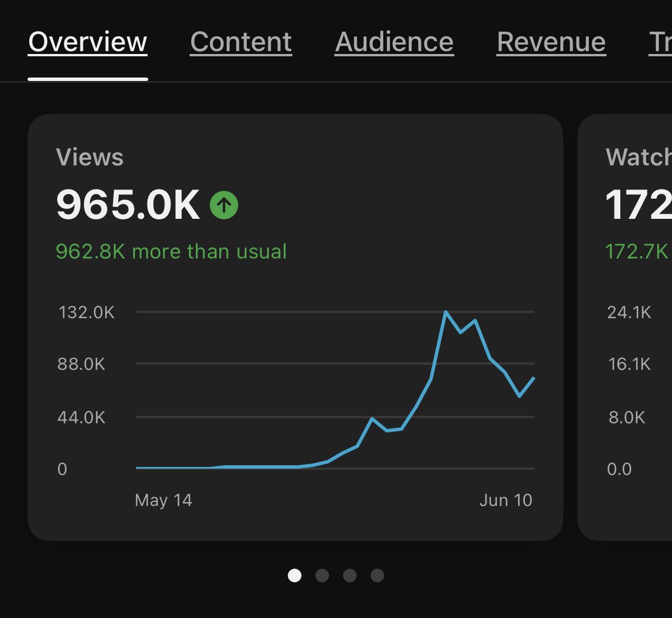The width and height of the screenshot is (672, 618).
Task: Switch to the Content tab
Action: tap(241, 42)
